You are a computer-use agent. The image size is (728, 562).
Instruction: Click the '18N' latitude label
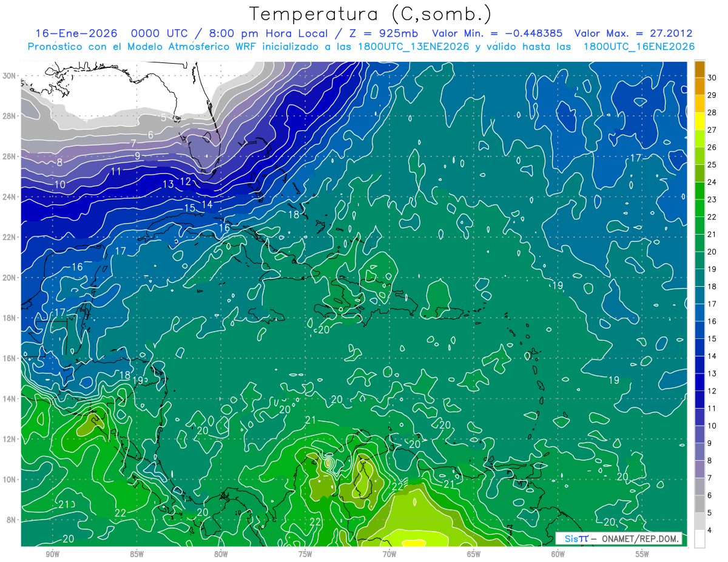click(9, 318)
